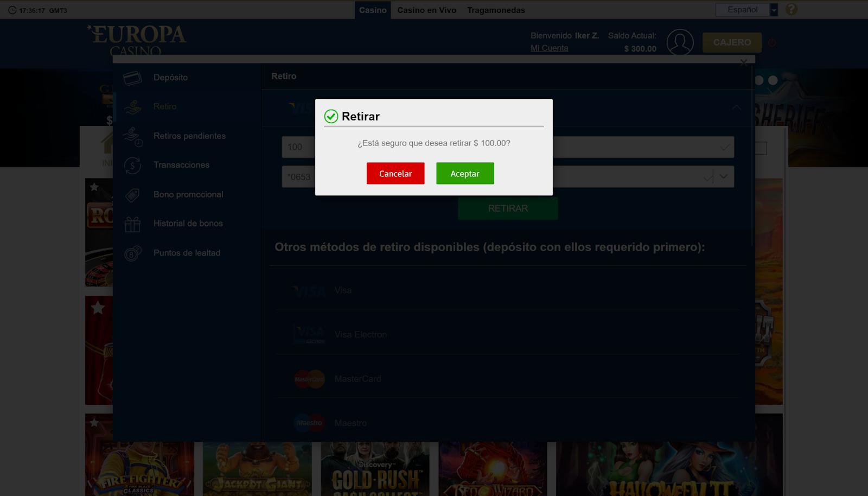Switch to Tragamonedas tab
868x496 pixels.
point(496,10)
